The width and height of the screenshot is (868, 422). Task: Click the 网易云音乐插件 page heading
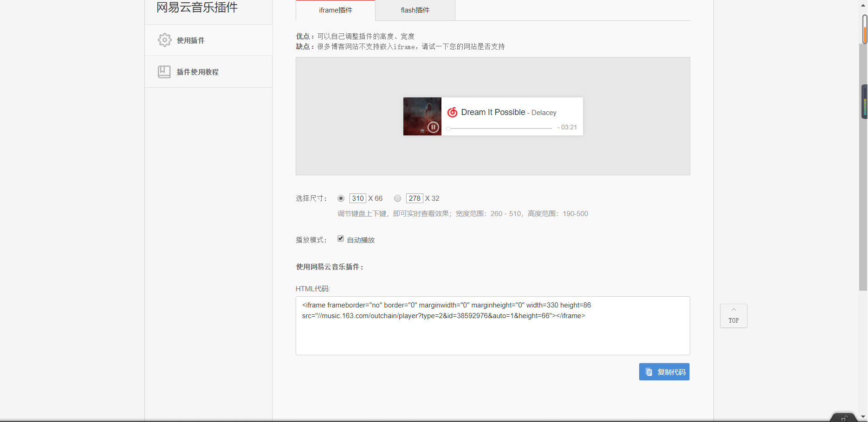coord(197,7)
